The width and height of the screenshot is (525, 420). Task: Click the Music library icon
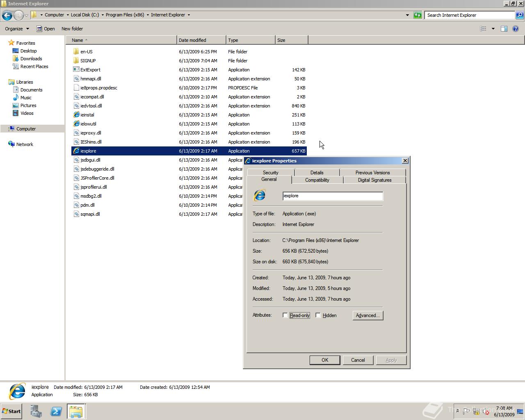[x=16, y=98]
